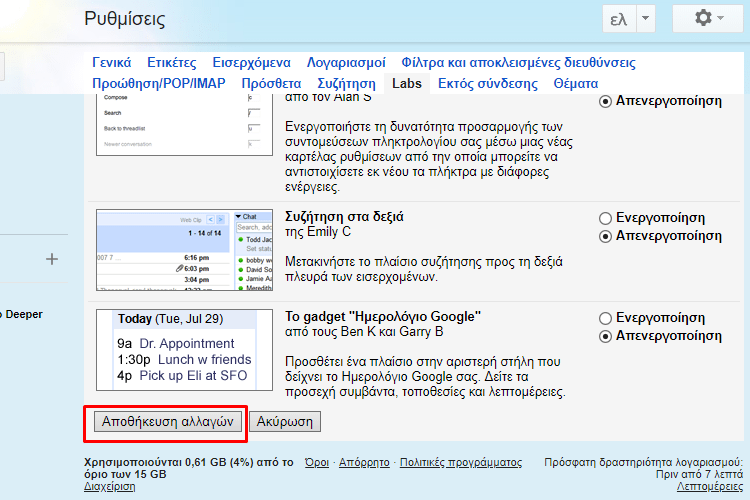Open the Θέματα tab

click(x=575, y=83)
